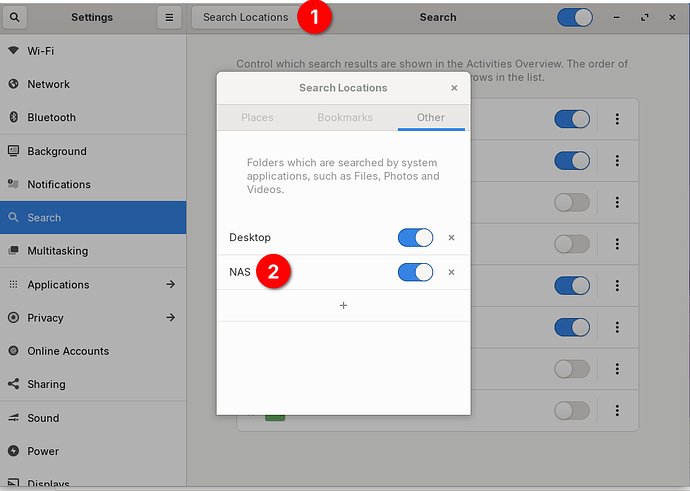Close the Search Locations dialog

(x=454, y=88)
